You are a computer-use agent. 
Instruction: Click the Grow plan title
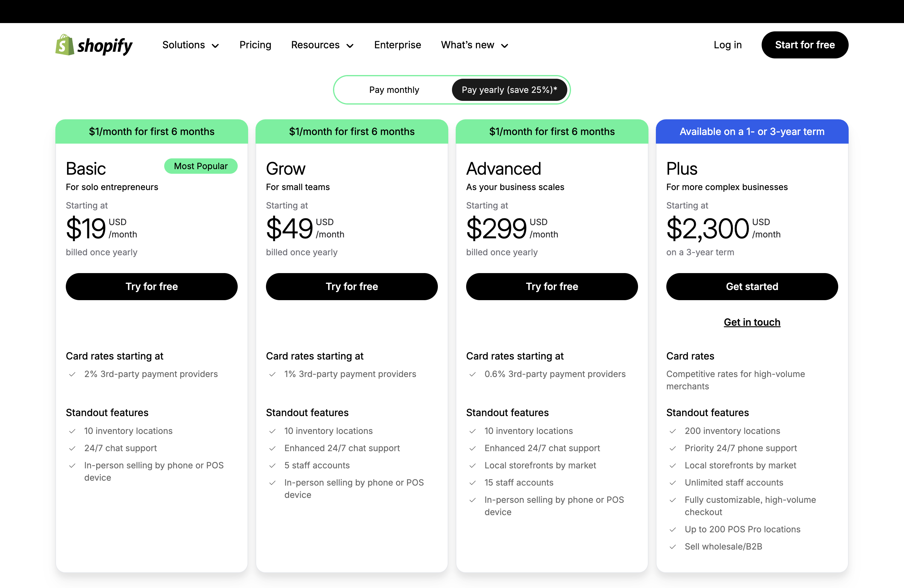pyautogui.click(x=286, y=169)
